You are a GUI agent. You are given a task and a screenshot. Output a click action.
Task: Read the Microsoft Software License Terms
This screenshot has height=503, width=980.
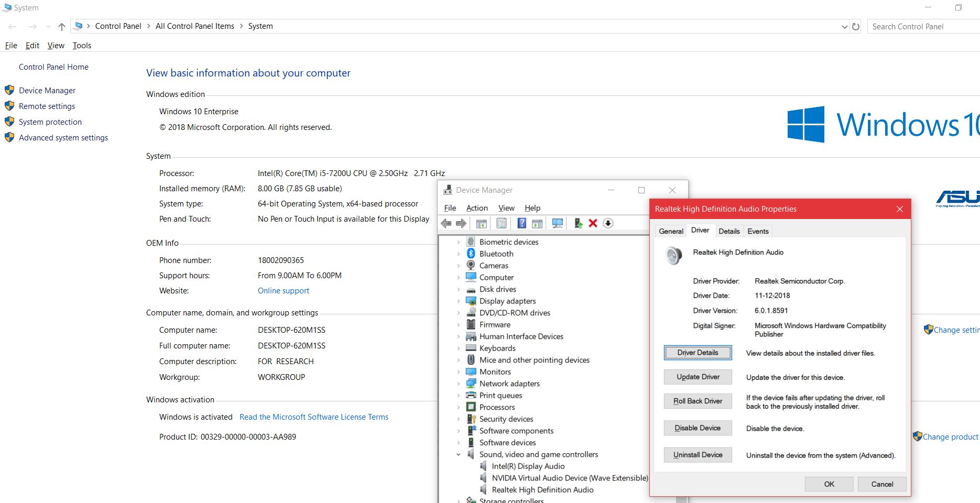[x=314, y=417]
